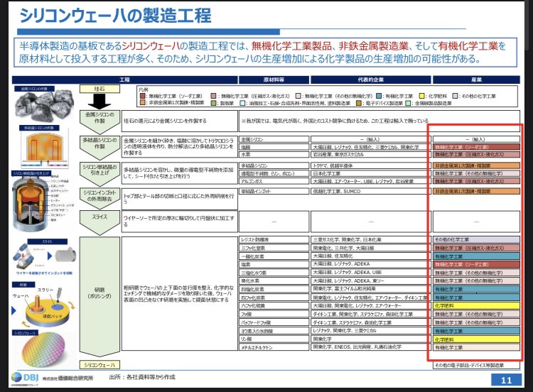
Task: Select the シリコン単結晶の引き上げ process step
Action: (99, 173)
